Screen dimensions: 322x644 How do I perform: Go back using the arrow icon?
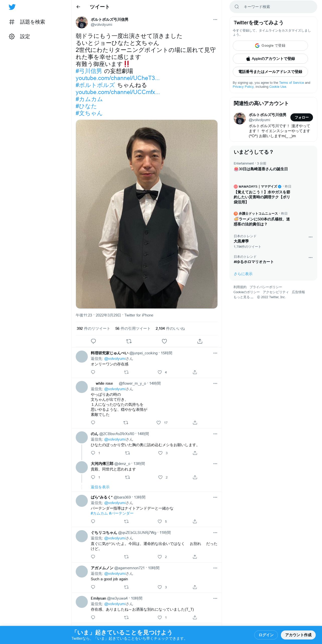point(78,7)
